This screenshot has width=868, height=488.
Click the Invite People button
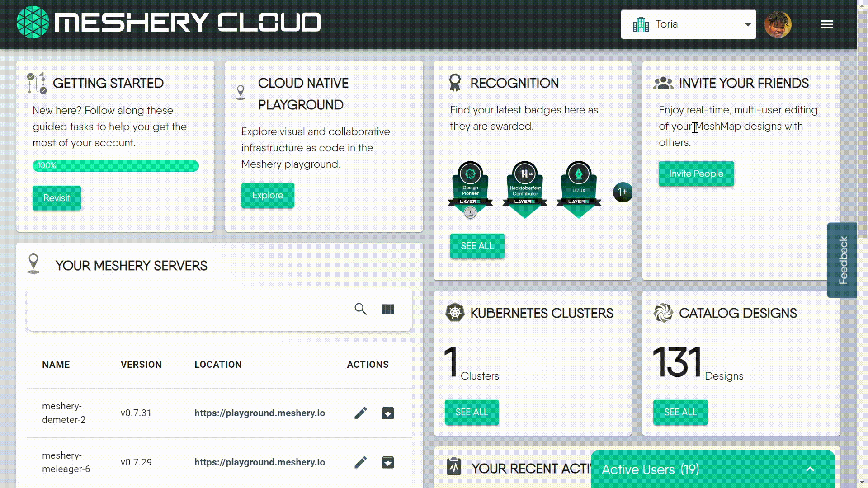pyautogui.click(x=696, y=174)
